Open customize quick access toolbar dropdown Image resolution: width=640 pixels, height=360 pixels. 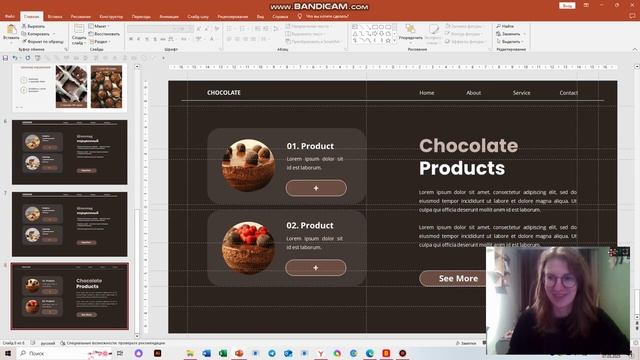[163, 58]
